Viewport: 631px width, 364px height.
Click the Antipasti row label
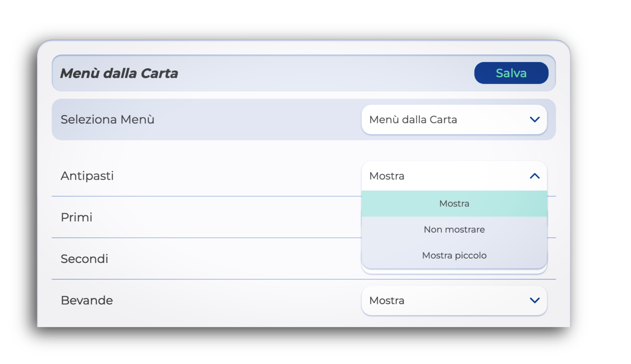(87, 176)
